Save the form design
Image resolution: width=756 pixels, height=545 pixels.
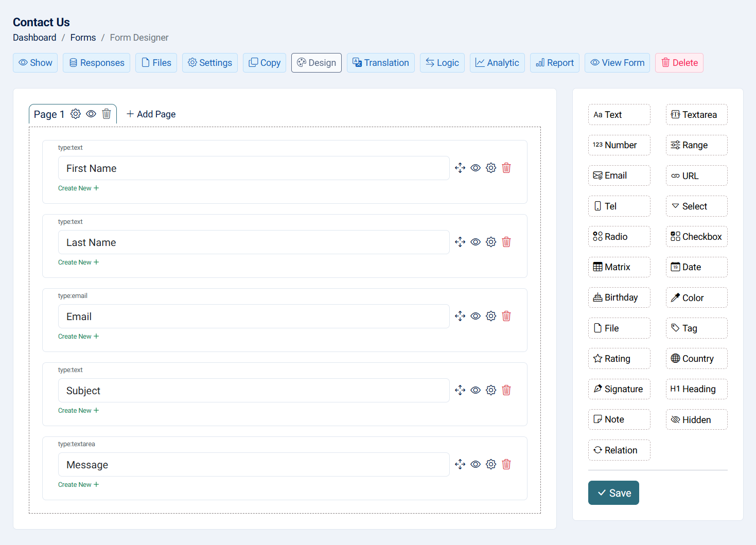[613, 493]
